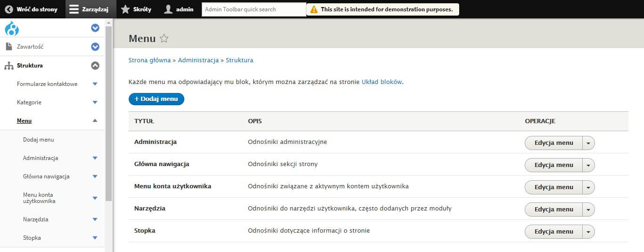Follow the Struktura breadcrumb link
Viewport: 644px width, 252px height.
coord(239,60)
